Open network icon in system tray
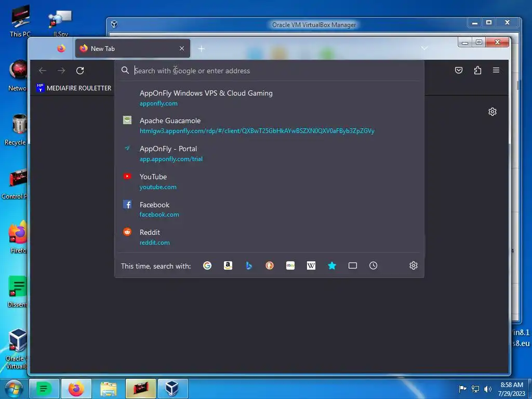532x399 pixels. coord(475,389)
